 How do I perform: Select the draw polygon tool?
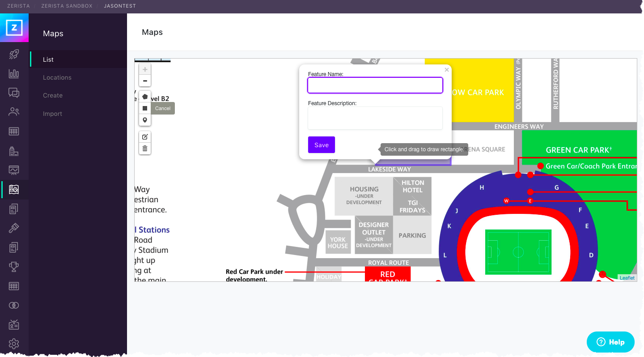[x=145, y=97]
